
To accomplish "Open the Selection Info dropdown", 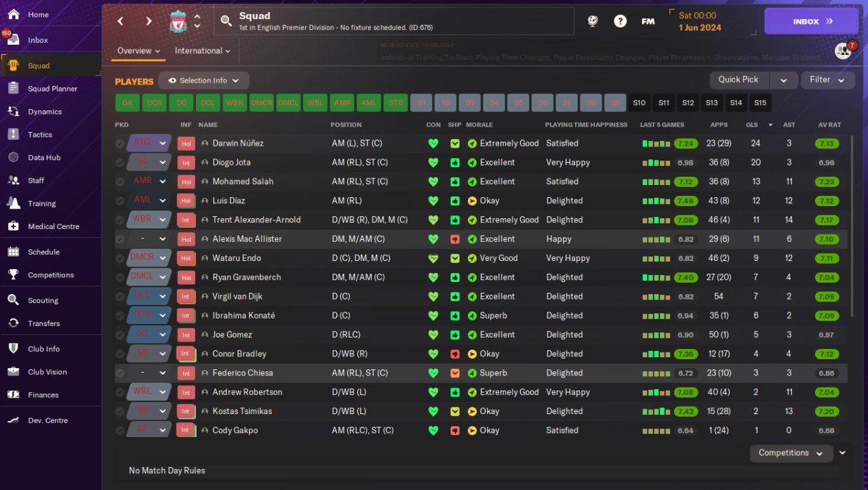I will point(203,81).
